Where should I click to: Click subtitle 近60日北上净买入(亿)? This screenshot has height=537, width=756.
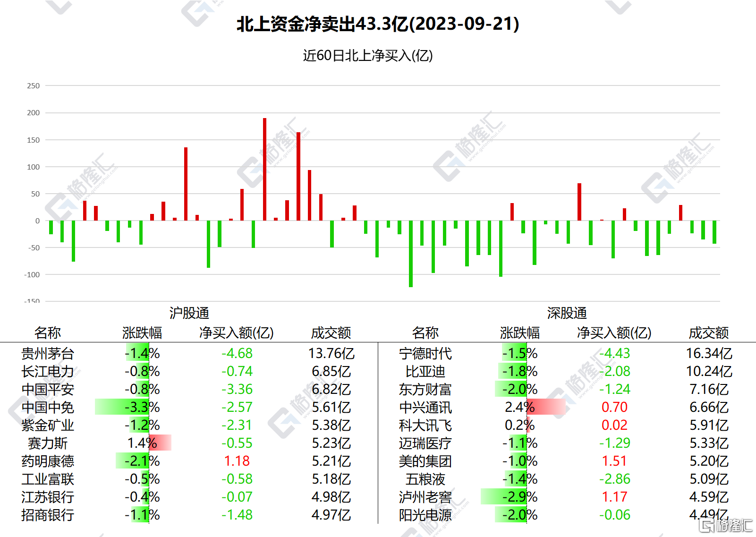coord(367,56)
